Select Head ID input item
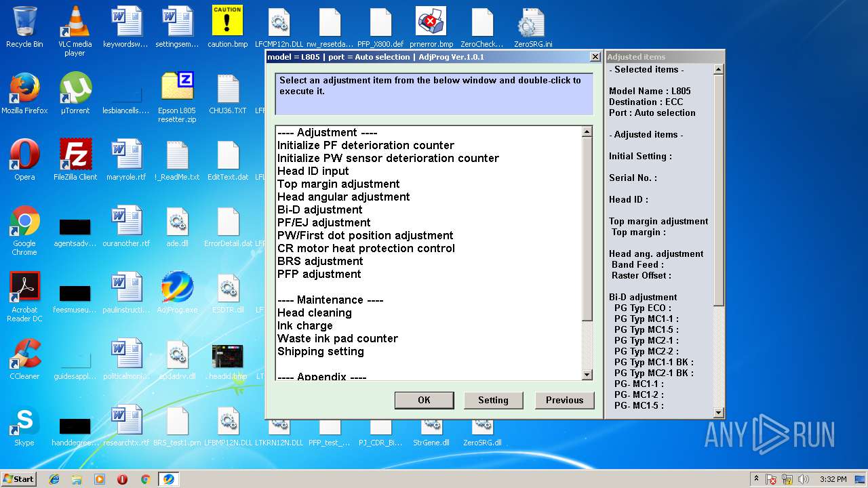The height and width of the screenshot is (488, 868). click(x=313, y=171)
